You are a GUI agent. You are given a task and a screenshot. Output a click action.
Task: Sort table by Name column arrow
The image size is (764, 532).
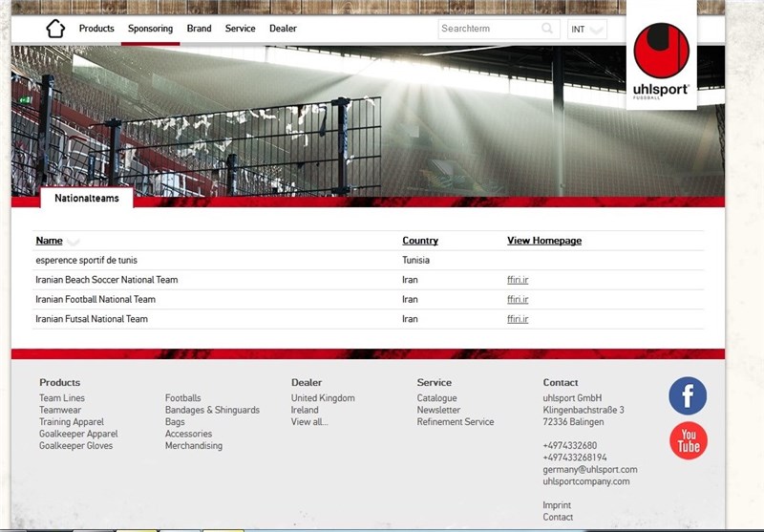(x=74, y=242)
